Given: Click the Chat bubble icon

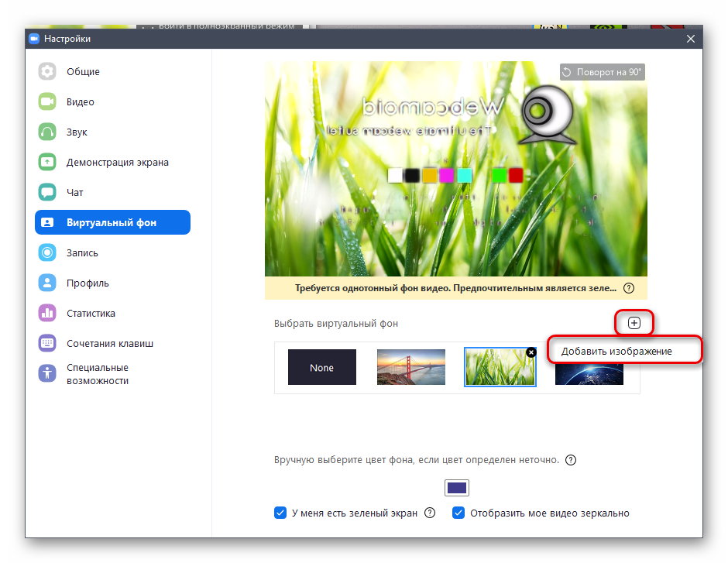Looking at the screenshot, I should click(x=47, y=192).
